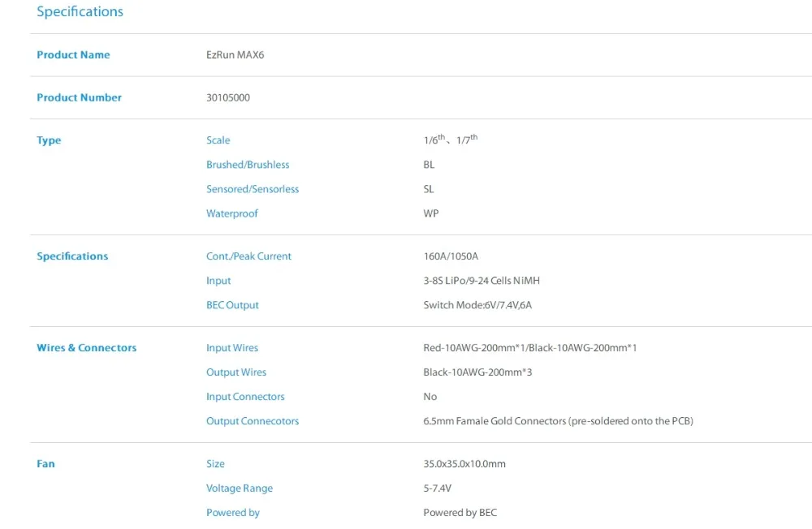The height and width of the screenshot is (529, 812).
Task: Select the Product Number label
Action: 79,97
